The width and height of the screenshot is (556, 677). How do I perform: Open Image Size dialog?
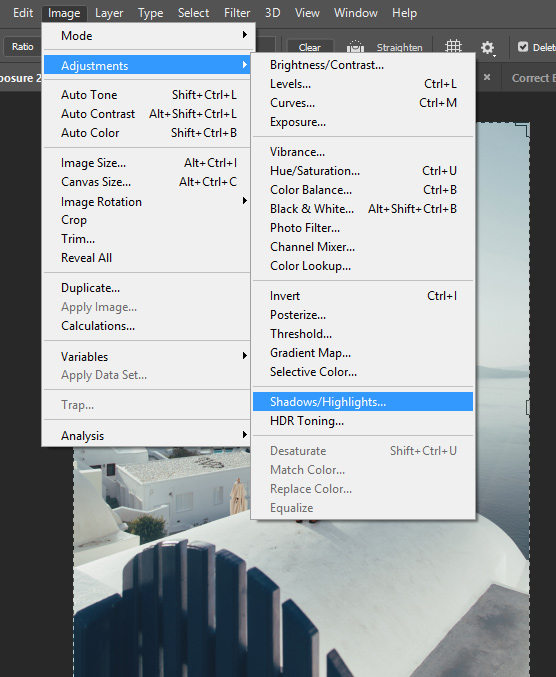pos(147,163)
